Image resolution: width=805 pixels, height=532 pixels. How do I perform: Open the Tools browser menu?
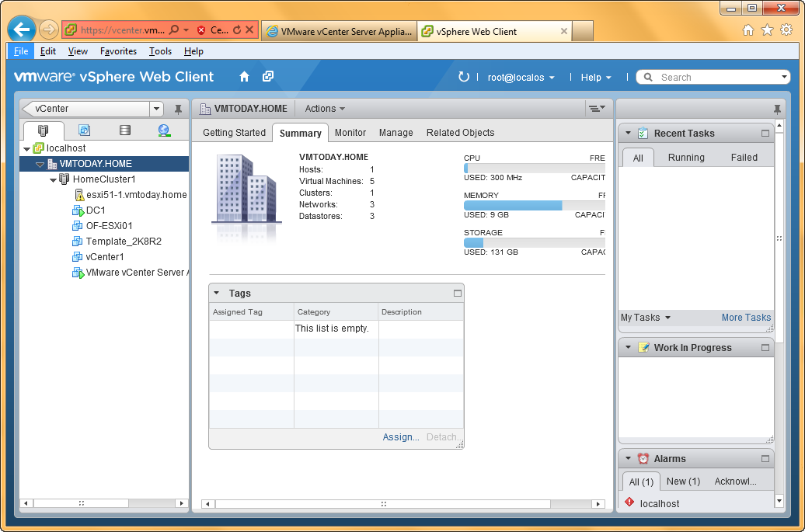pos(160,51)
